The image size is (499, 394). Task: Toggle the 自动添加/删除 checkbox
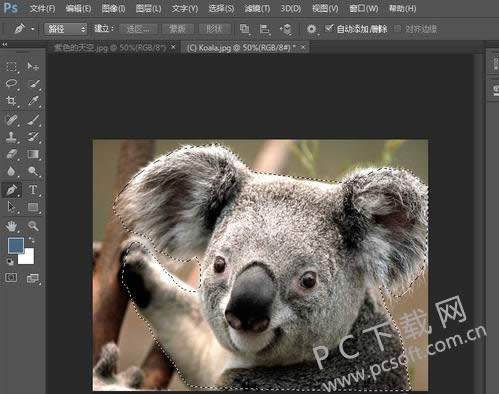329,28
